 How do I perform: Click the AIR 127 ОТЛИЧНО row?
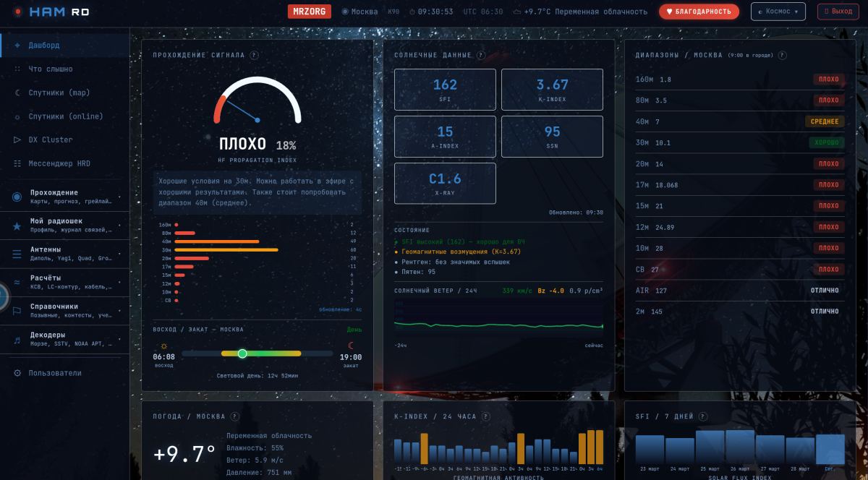(x=739, y=291)
